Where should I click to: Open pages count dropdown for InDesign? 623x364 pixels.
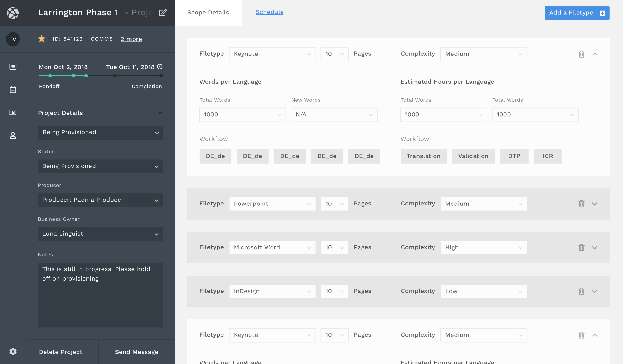coord(335,291)
